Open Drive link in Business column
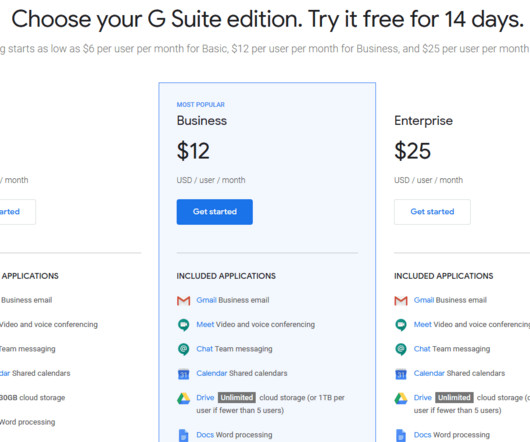 pos(205,397)
